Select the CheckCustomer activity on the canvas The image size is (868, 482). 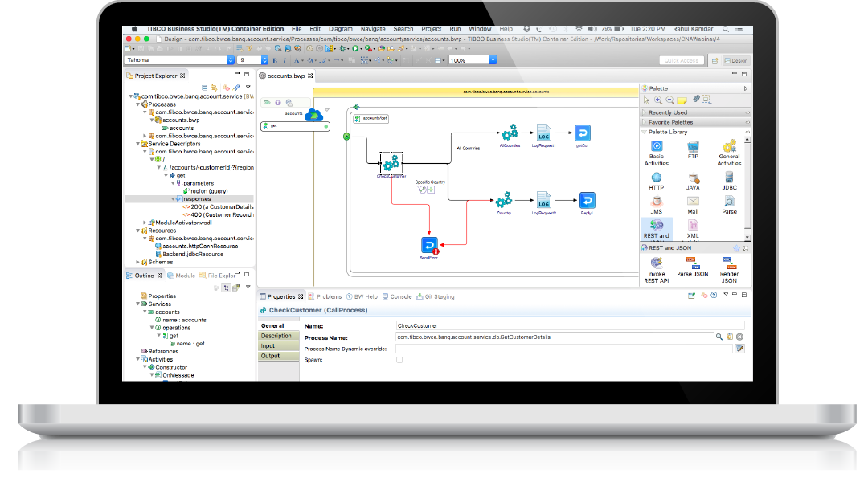coord(391,163)
